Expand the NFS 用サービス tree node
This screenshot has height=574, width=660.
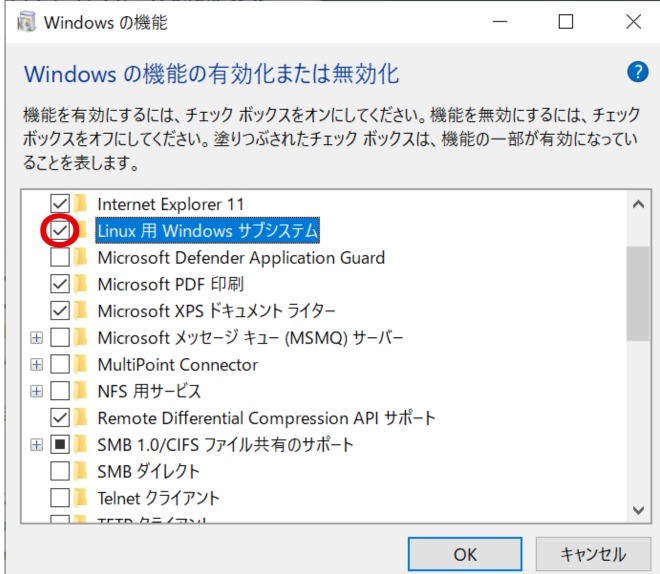[x=37, y=391]
